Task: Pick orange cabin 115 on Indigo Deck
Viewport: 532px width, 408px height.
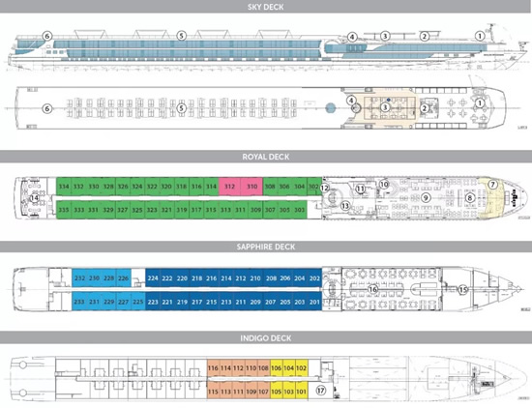Action: (x=213, y=392)
